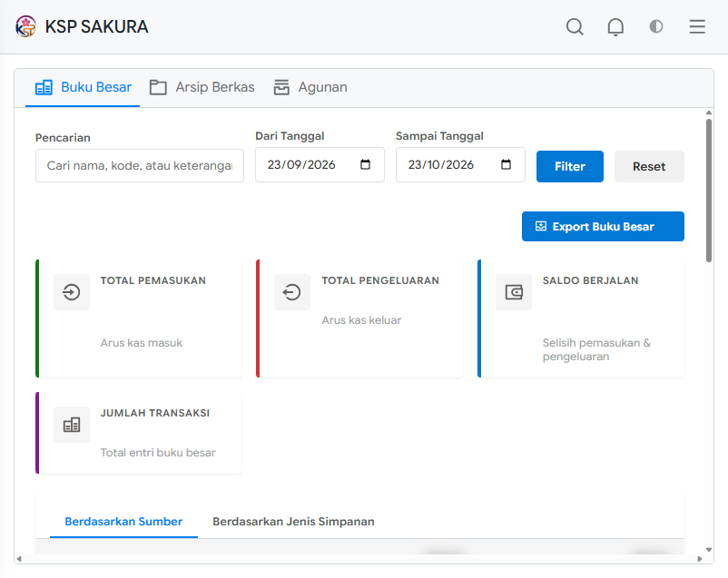728x578 pixels.
Task: Click the 'Arus kas keluar' caption
Action: [361, 320]
